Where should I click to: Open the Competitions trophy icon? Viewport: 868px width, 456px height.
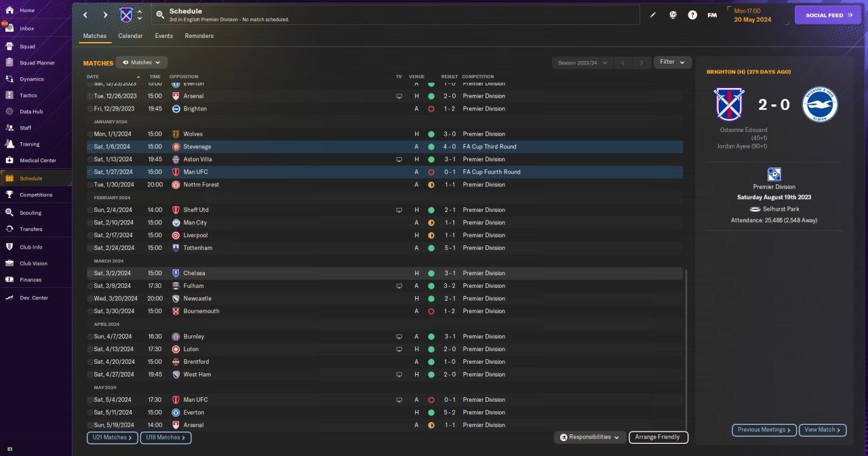point(9,195)
